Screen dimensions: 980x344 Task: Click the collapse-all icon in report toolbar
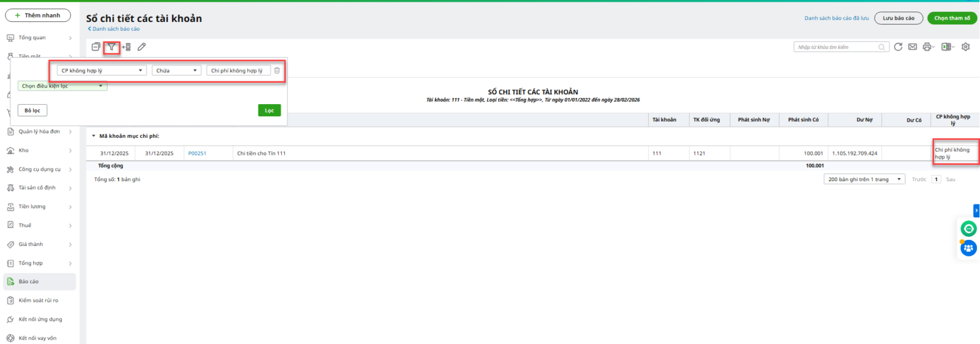[x=96, y=47]
